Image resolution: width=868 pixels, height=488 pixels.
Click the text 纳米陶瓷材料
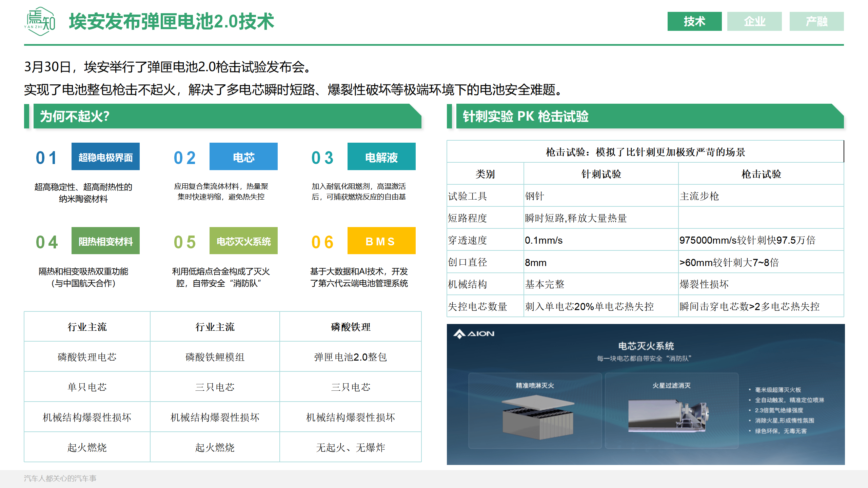coord(83,199)
